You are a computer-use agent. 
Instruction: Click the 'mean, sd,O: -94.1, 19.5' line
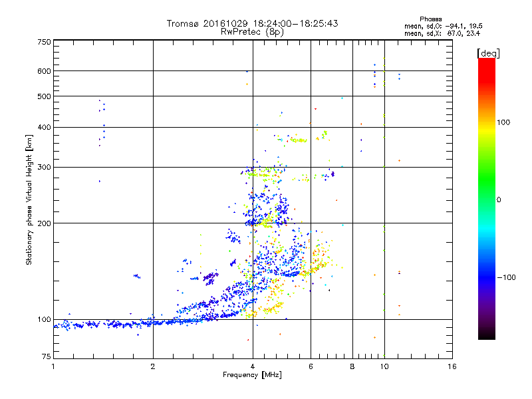444,26
